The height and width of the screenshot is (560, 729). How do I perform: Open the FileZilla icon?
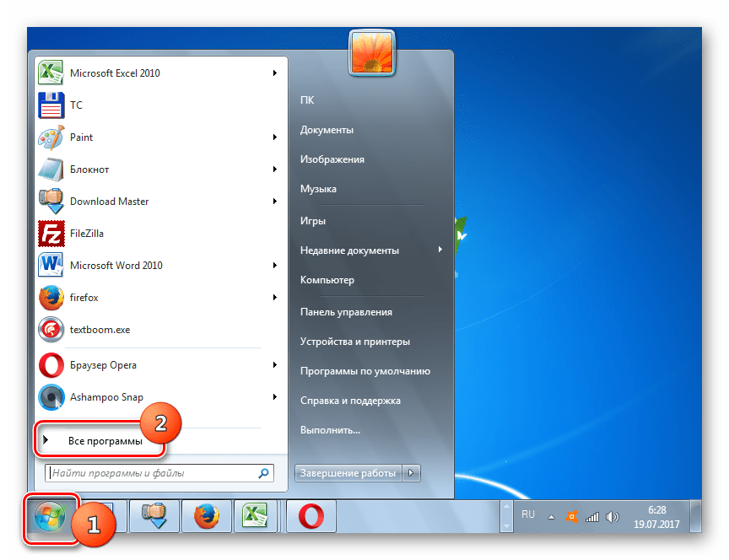(51, 234)
